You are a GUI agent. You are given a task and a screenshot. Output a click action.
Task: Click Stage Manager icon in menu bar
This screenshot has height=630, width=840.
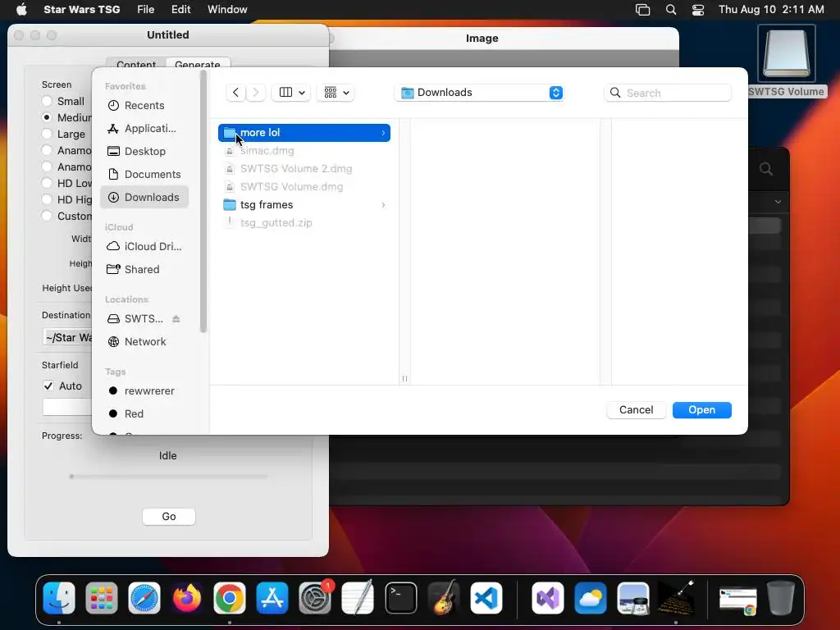click(642, 10)
